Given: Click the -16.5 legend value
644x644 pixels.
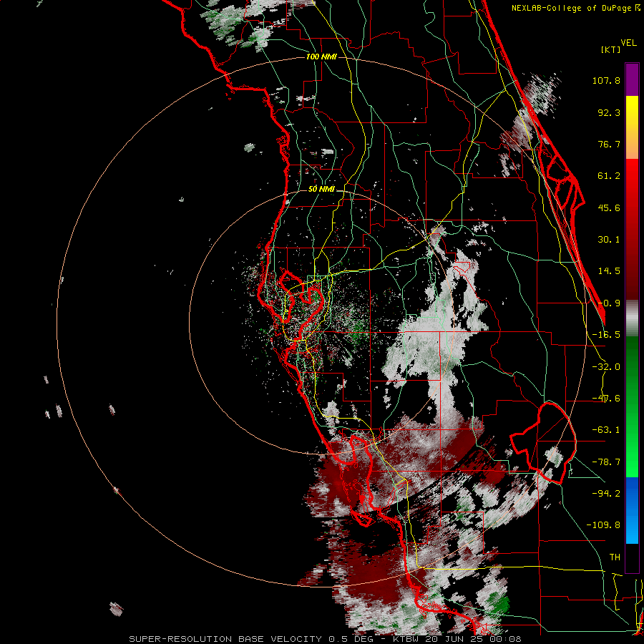Looking at the screenshot, I should coord(606,335).
